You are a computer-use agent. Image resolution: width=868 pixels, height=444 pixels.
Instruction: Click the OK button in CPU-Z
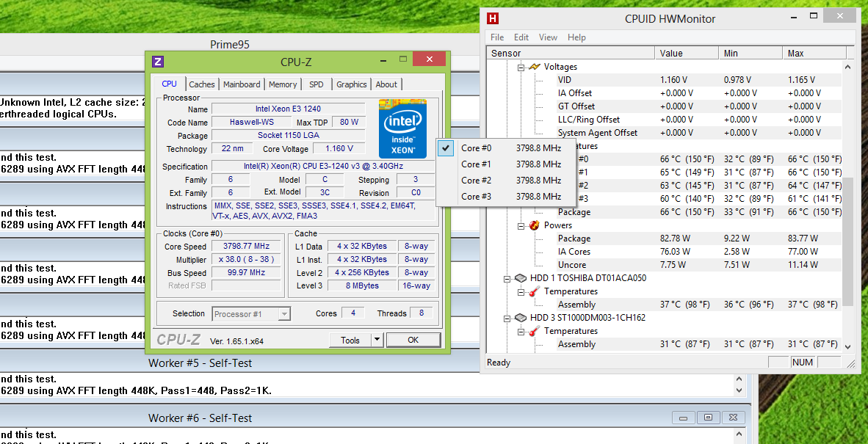[x=413, y=340]
